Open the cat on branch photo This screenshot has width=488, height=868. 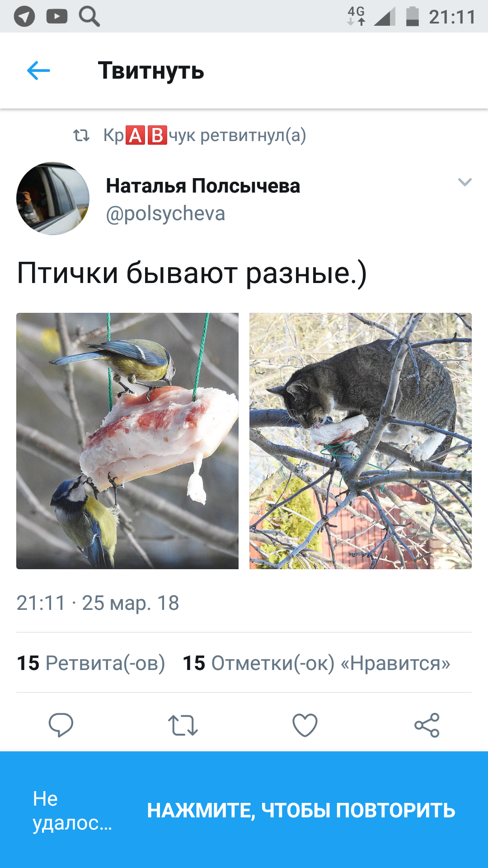[x=361, y=441]
